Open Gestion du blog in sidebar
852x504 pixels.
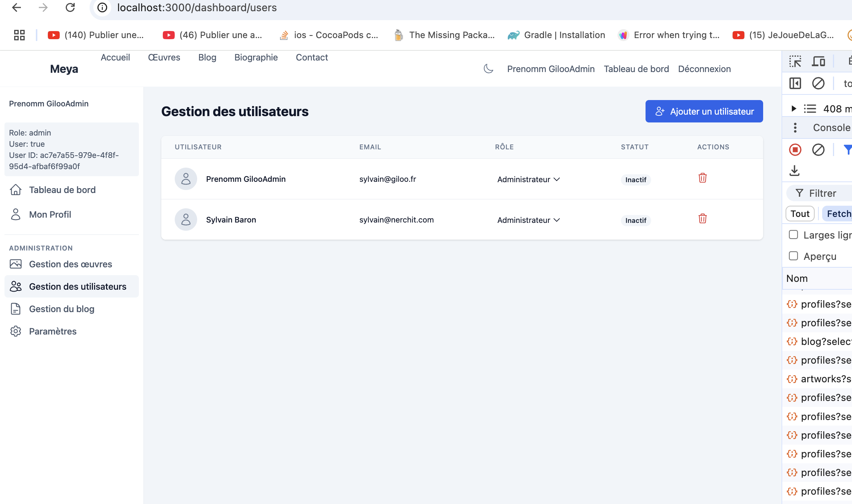[x=72, y=309]
